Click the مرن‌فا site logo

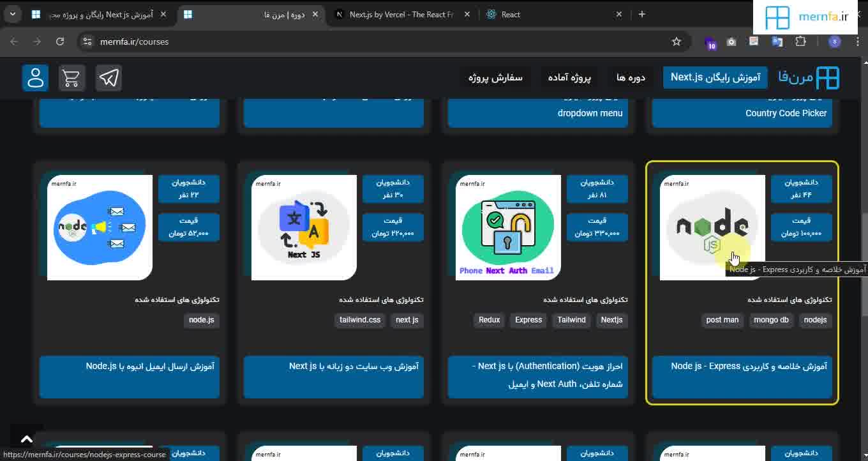click(x=809, y=78)
